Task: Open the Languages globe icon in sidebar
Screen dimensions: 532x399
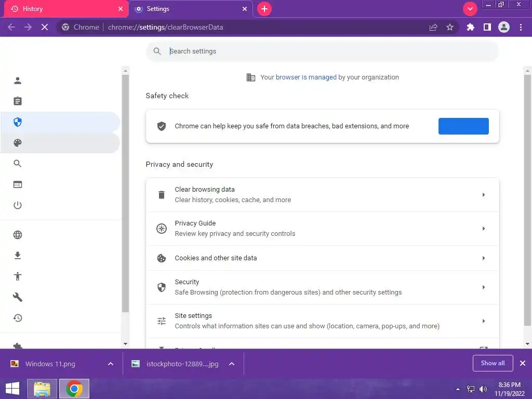Action: pos(18,235)
